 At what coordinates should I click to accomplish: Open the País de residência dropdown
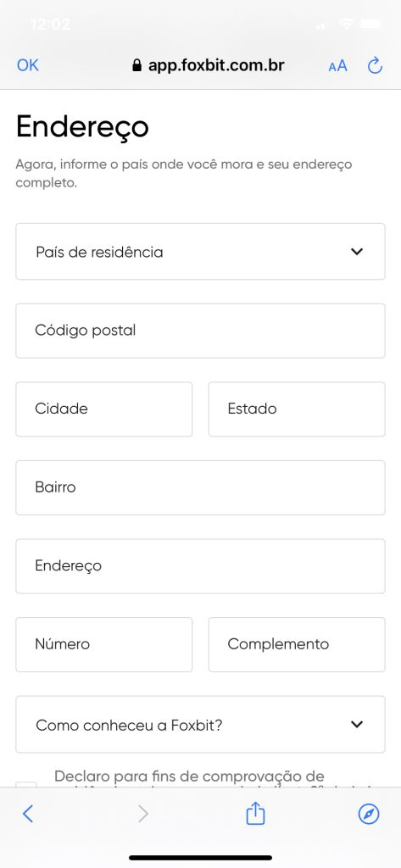[x=200, y=252]
